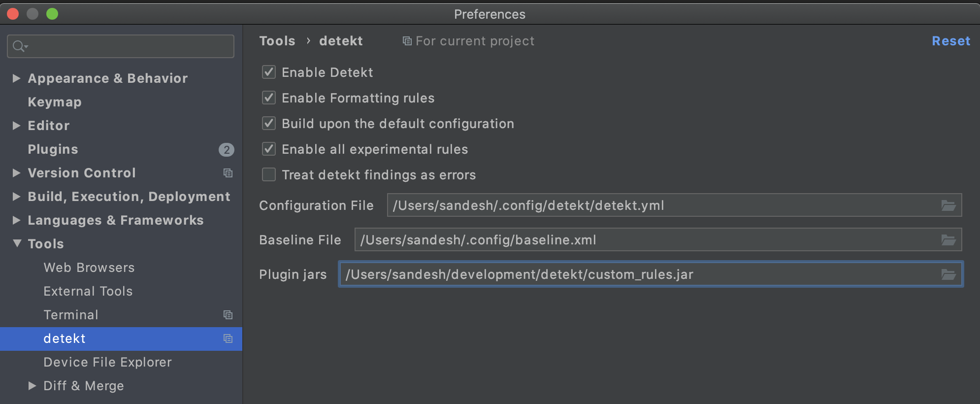Expand Languages & Frameworks arrow

pyautogui.click(x=16, y=220)
